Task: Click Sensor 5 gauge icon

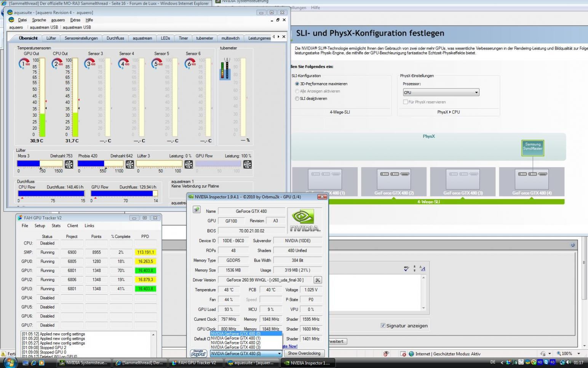Action: 157,64
